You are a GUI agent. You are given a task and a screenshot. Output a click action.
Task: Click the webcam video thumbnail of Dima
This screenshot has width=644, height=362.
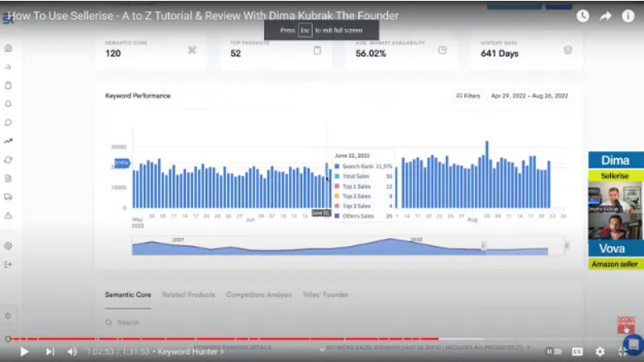615,198
